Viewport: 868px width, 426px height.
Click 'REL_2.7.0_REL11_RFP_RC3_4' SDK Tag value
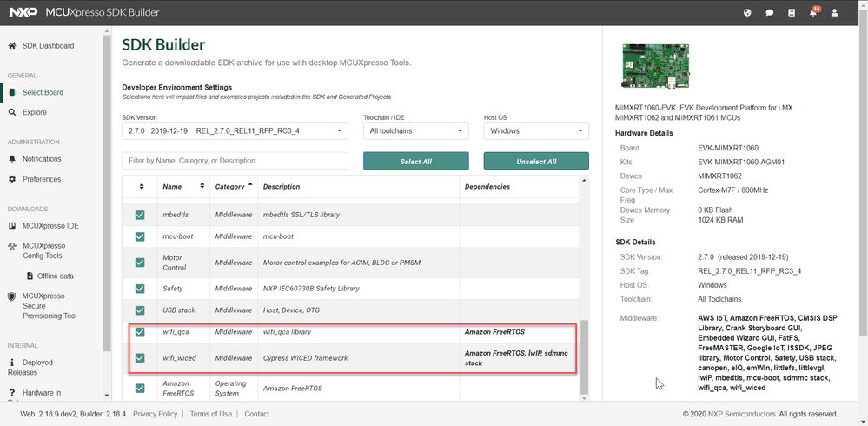[750, 271]
